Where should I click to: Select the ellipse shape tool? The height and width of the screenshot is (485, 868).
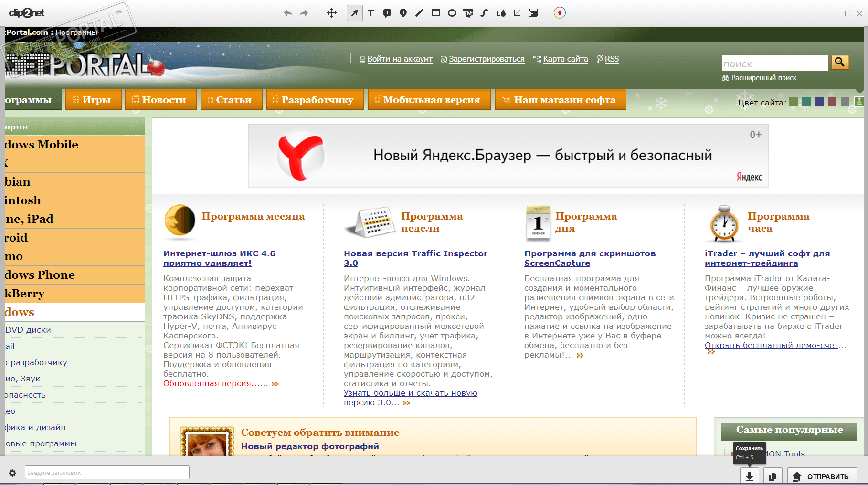pos(452,13)
